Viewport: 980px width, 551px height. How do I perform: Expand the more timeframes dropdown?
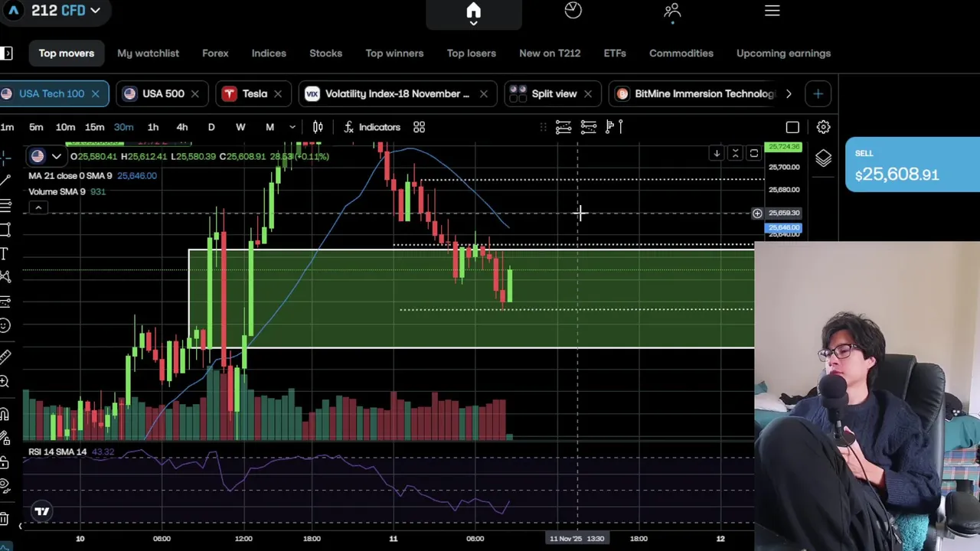292,127
